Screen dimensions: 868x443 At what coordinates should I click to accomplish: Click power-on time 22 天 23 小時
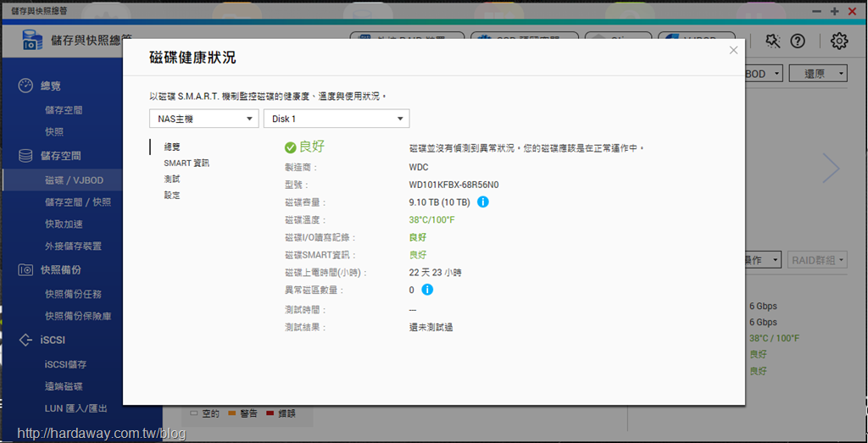pos(435,273)
